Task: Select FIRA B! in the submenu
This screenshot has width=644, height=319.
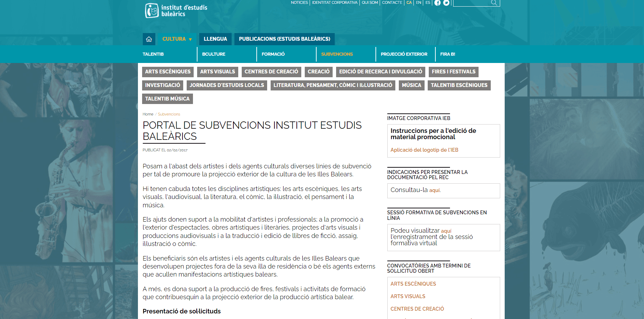Action: click(448, 54)
